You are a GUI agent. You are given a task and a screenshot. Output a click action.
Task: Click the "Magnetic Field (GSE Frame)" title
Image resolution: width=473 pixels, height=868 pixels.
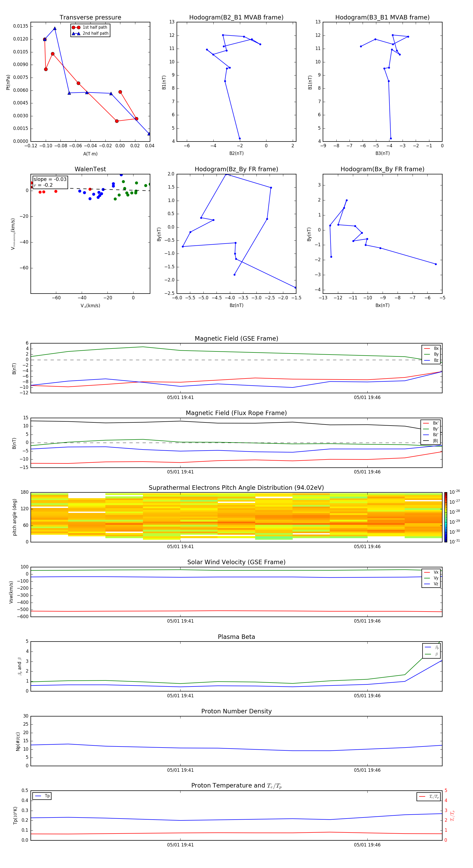[236, 339]
